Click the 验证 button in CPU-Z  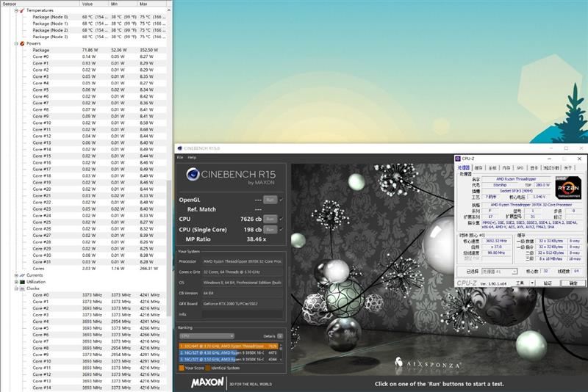tap(548, 283)
